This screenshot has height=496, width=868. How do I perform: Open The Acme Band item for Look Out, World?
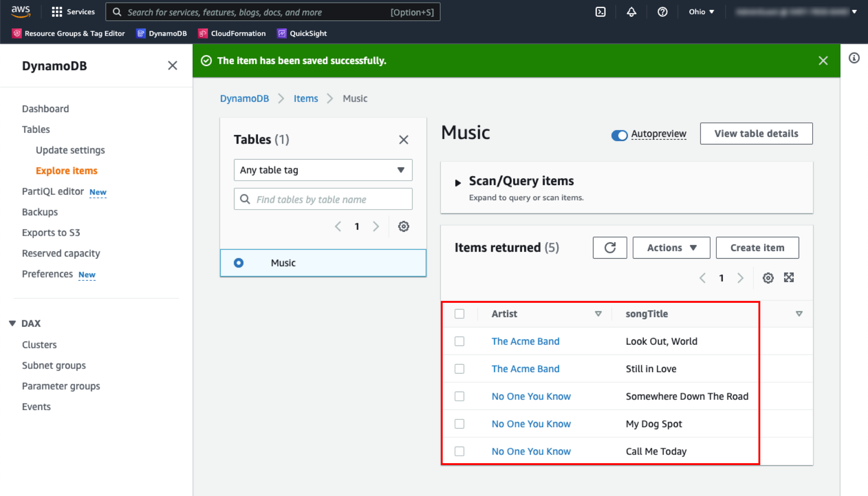[x=525, y=341]
